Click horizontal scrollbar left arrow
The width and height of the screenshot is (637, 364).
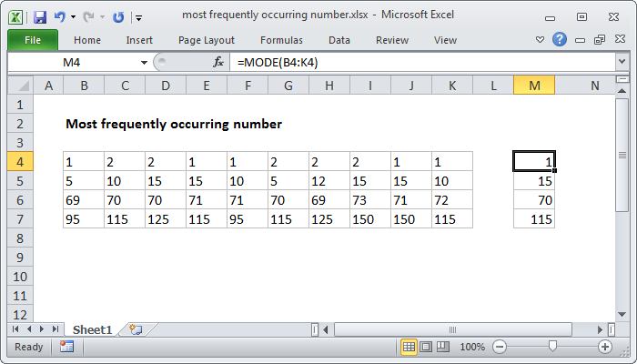326,329
